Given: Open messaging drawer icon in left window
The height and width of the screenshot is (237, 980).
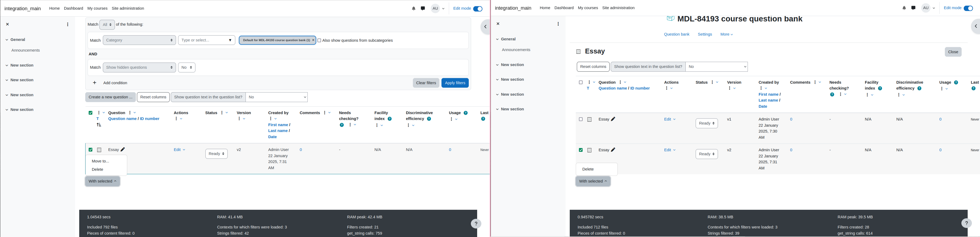Looking at the screenshot, I should click(423, 8).
